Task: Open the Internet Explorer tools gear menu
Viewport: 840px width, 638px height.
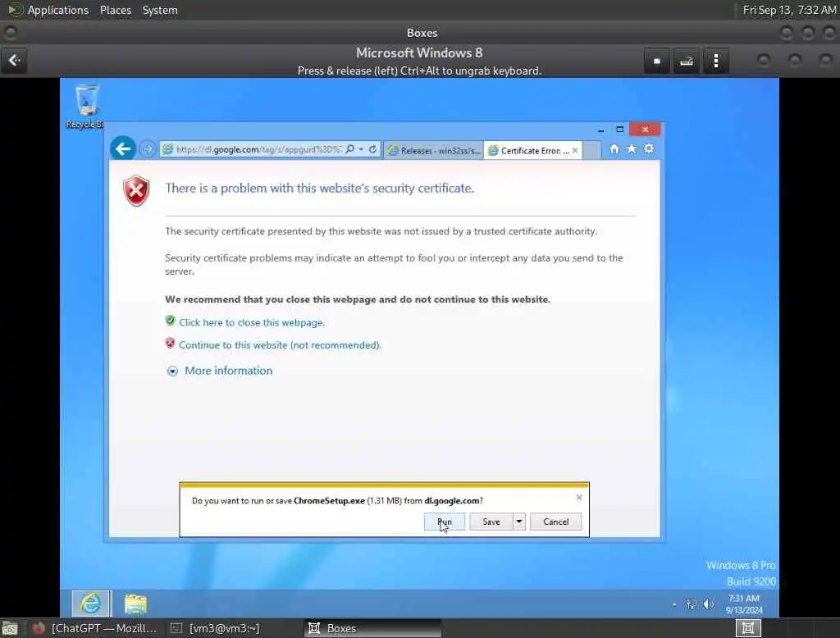Action: (649, 149)
